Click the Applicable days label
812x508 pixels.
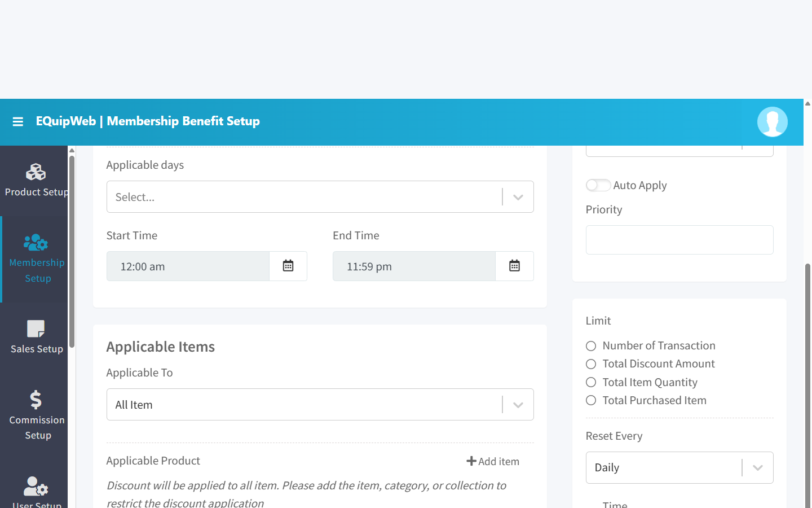pyautogui.click(x=145, y=165)
